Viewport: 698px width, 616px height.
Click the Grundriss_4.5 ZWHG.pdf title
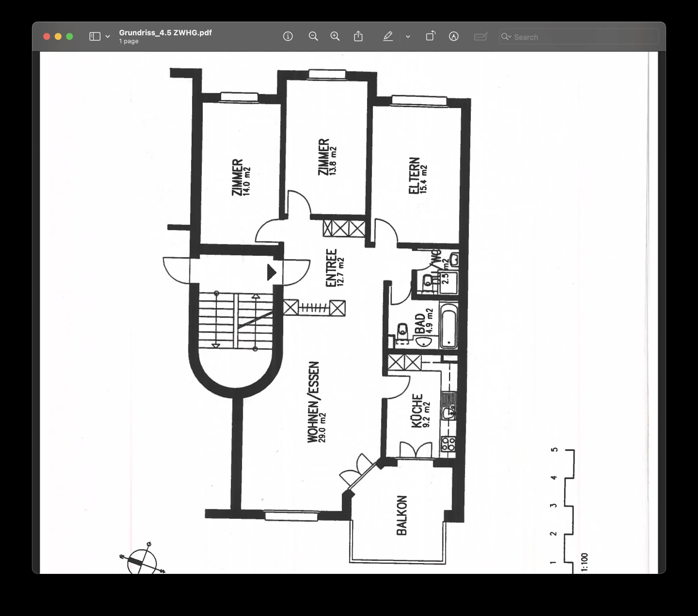[x=165, y=32]
